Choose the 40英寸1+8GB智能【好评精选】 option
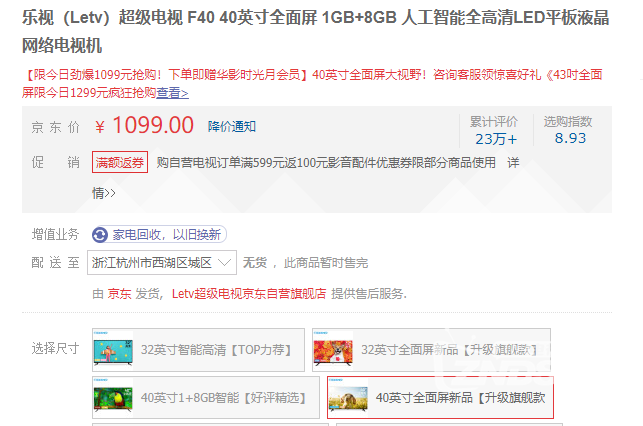643x426 pixels. pyautogui.click(x=206, y=397)
